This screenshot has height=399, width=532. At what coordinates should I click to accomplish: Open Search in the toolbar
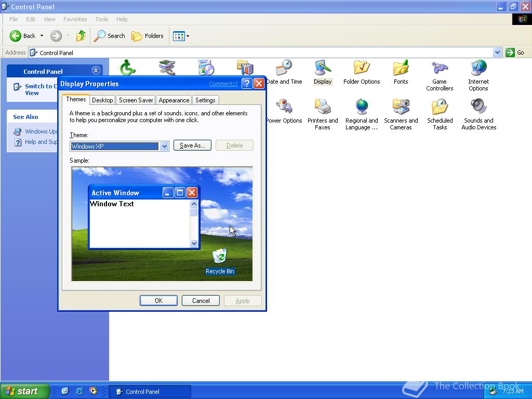pos(109,36)
